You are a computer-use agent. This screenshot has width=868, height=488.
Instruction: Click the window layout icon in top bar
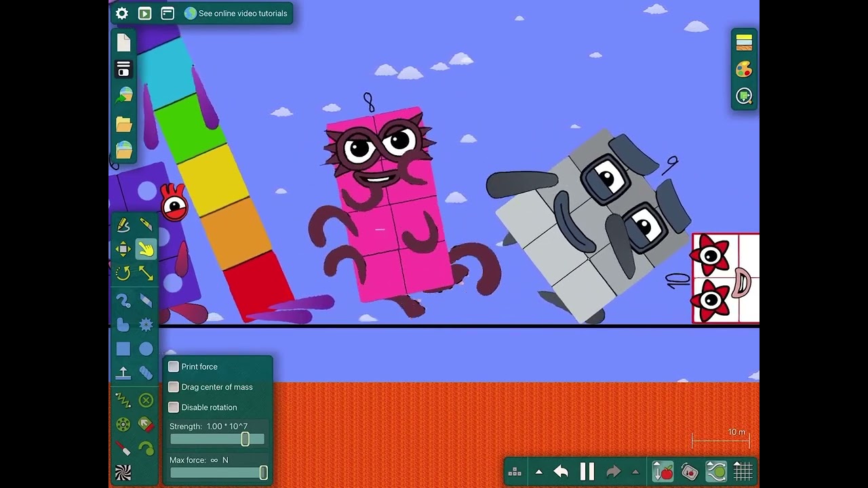(x=167, y=13)
